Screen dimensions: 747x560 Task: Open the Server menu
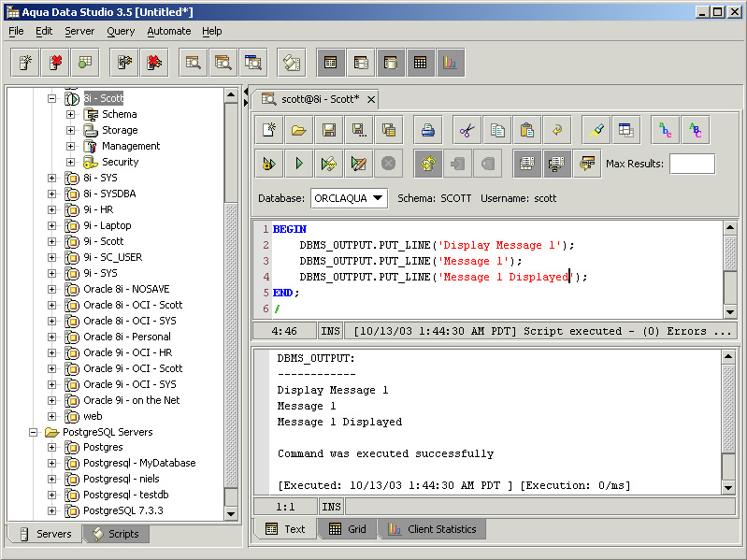tap(79, 31)
